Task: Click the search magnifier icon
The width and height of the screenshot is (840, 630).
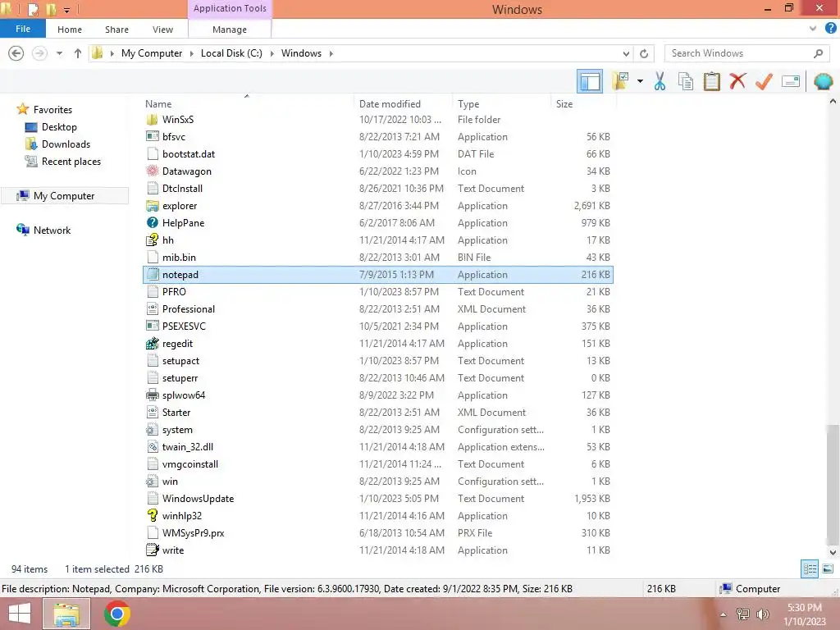Action: (x=818, y=53)
